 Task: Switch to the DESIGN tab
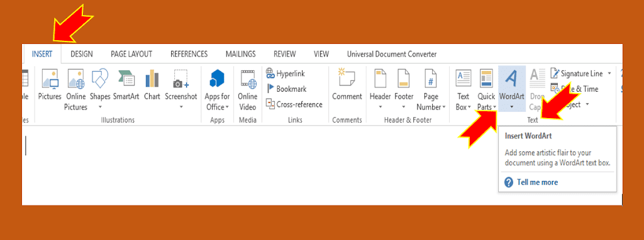pos(82,54)
